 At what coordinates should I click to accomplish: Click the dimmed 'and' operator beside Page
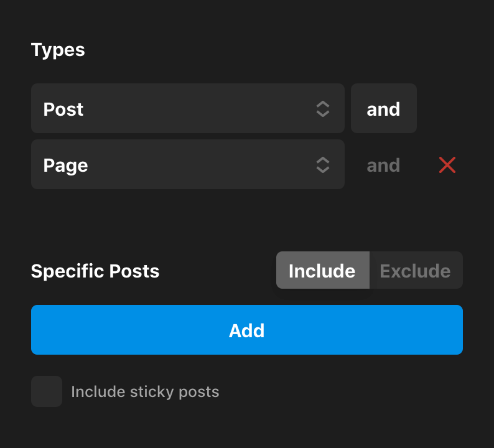(x=383, y=165)
